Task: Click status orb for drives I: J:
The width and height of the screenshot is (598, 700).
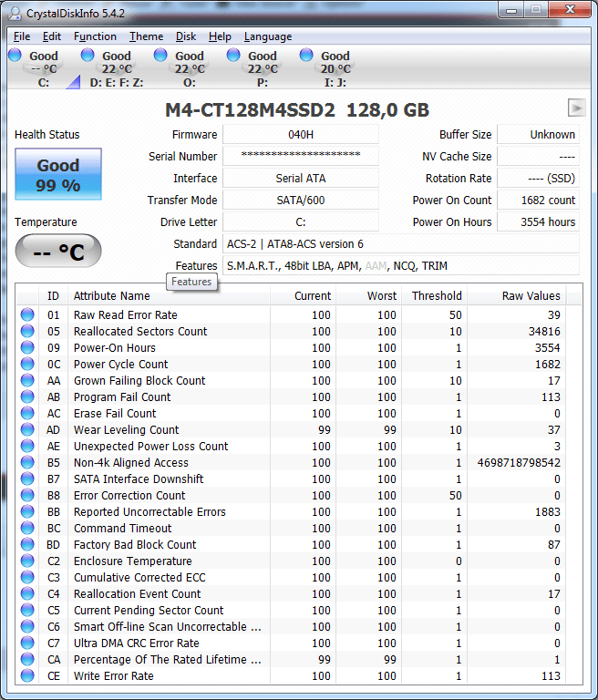Action: [x=306, y=55]
